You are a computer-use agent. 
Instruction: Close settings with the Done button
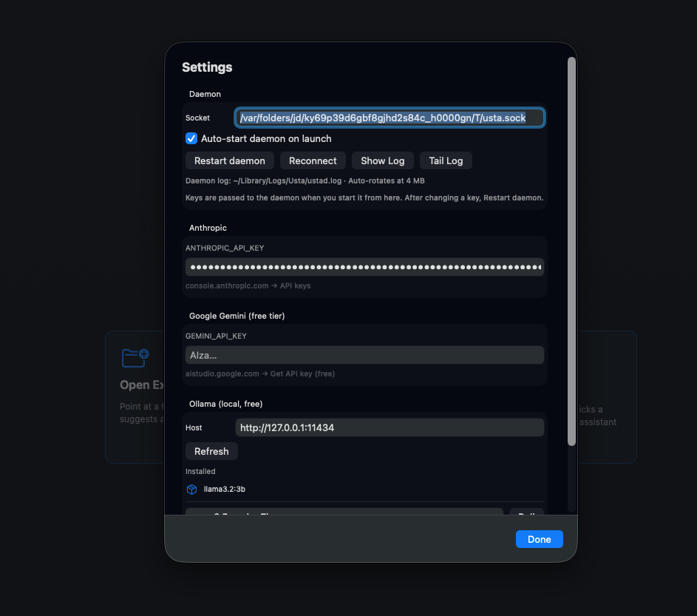point(540,539)
